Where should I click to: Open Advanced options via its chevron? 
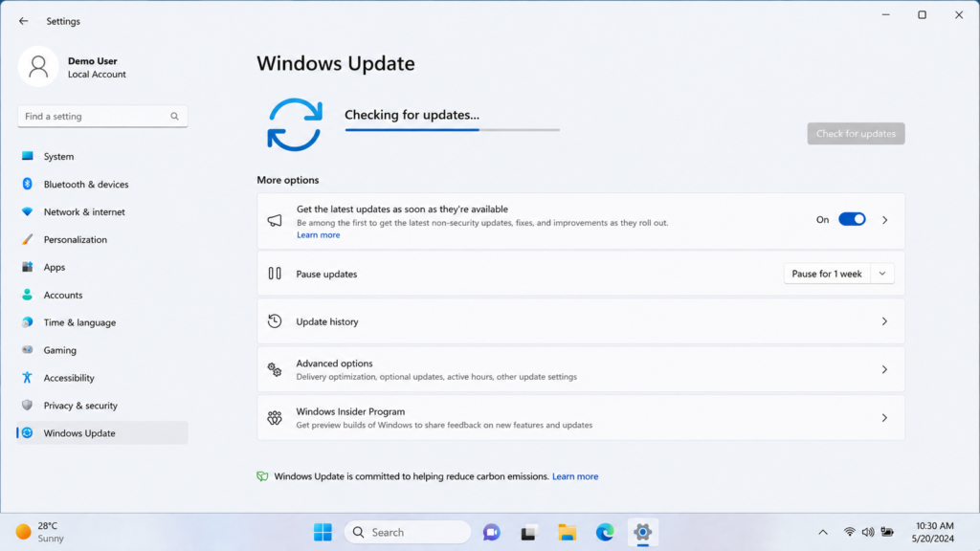pos(884,370)
